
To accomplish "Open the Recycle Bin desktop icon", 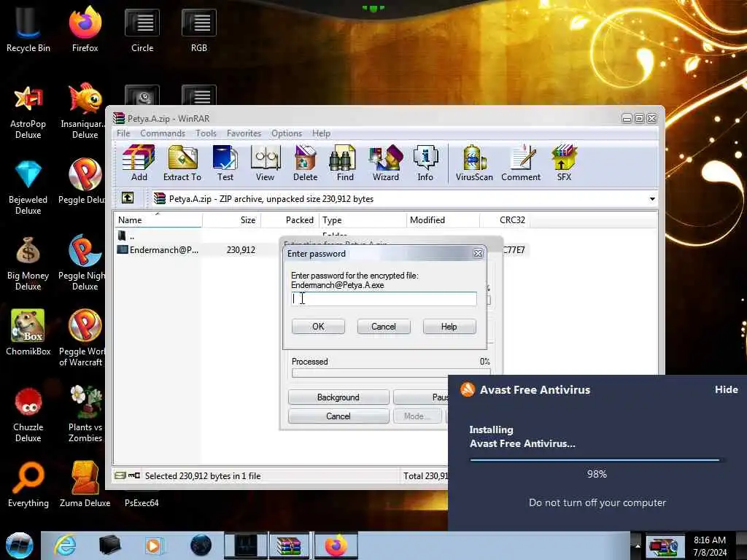I will (28, 29).
